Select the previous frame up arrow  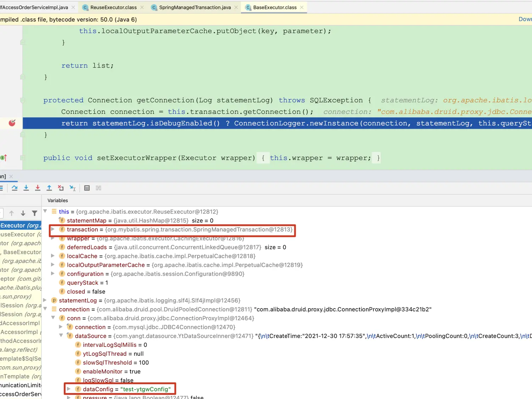coord(11,213)
